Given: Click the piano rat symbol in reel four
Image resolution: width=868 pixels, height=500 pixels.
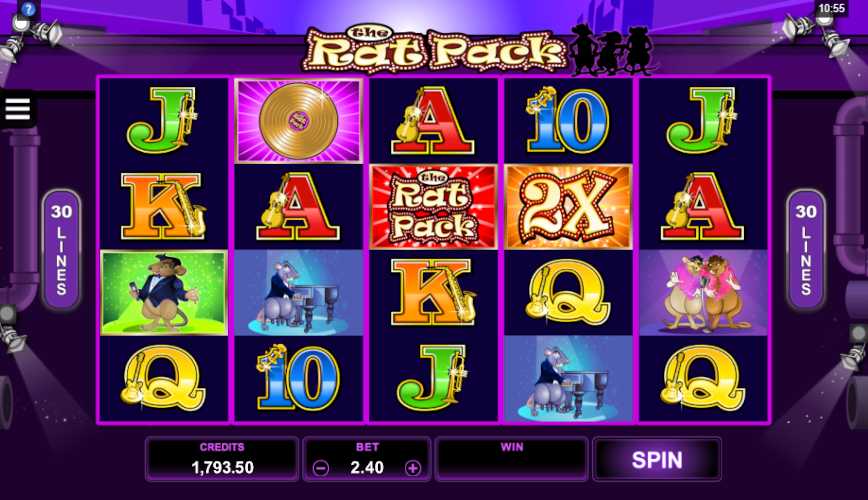Looking at the screenshot, I should (569, 379).
